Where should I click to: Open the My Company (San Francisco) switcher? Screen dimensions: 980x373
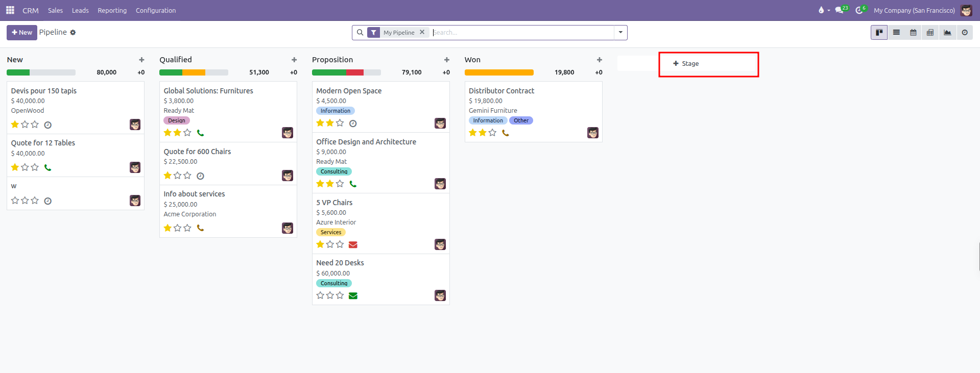(x=914, y=10)
